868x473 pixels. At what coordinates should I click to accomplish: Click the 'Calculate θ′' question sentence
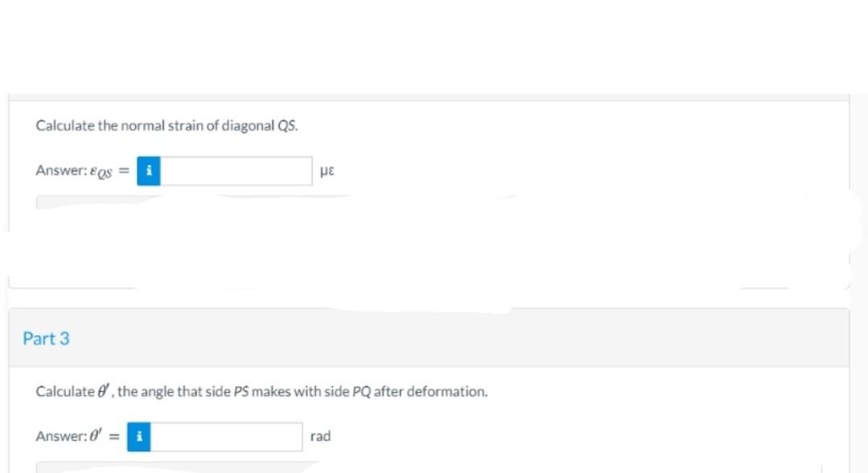[x=261, y=391]
